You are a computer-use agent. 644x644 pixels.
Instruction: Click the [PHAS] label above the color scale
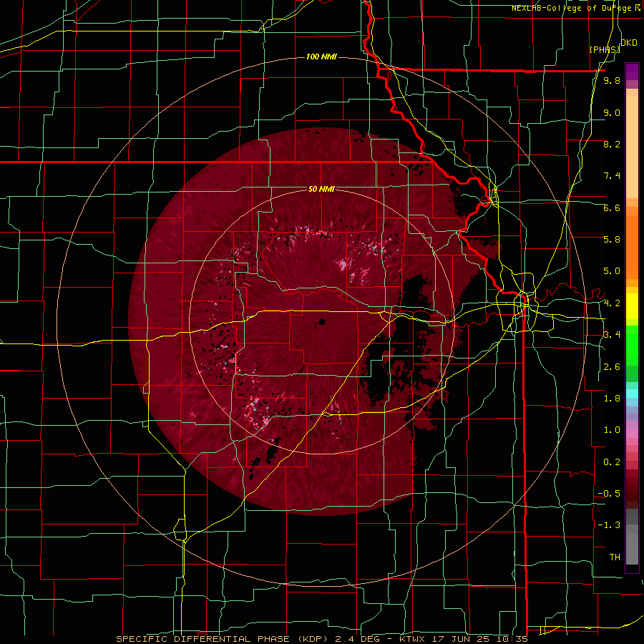coord(605,49)
